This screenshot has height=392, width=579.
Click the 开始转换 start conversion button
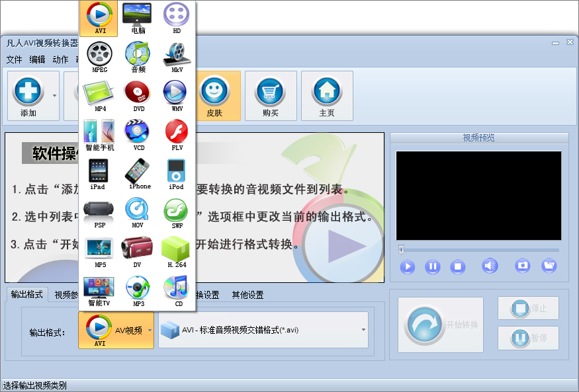click(x=441, y=325)
